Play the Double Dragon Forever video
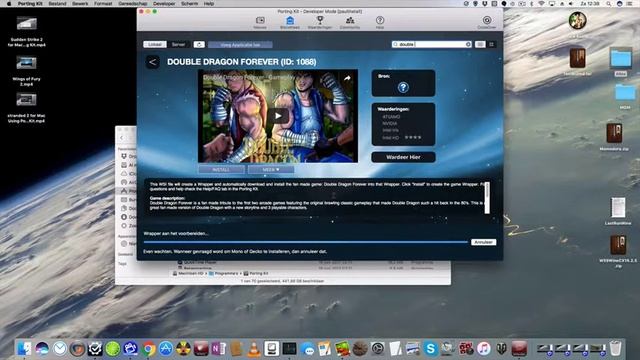 point(278,116)
